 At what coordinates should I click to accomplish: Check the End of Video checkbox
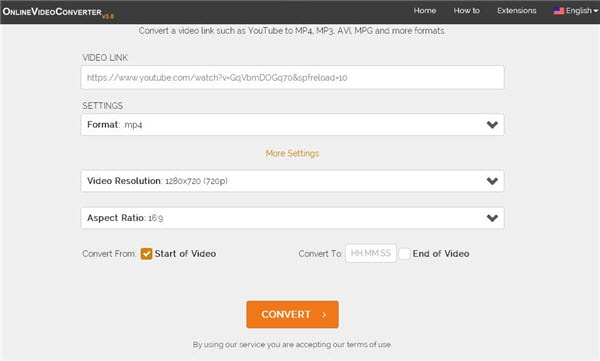point(404,253)
